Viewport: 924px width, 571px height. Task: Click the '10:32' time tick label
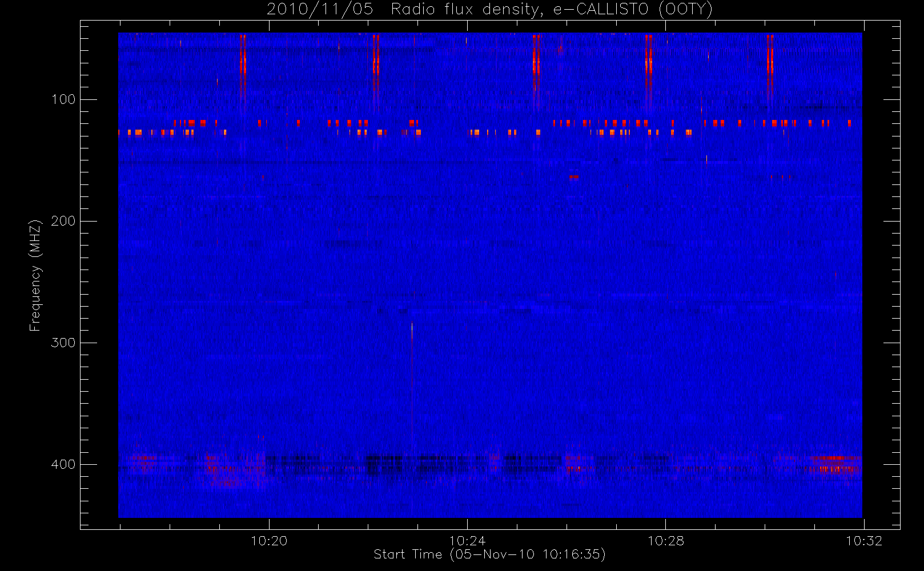[x=864, y=541]
